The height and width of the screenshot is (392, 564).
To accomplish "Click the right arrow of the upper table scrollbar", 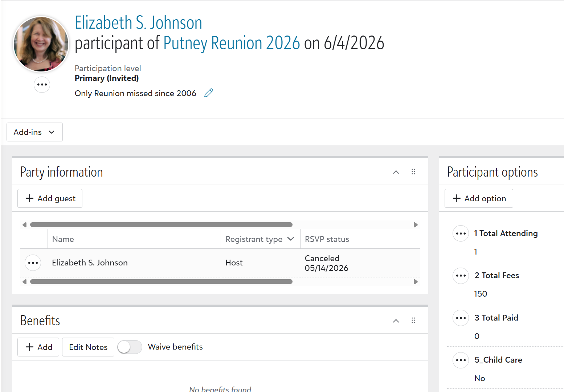I will [x=416, y=225].
